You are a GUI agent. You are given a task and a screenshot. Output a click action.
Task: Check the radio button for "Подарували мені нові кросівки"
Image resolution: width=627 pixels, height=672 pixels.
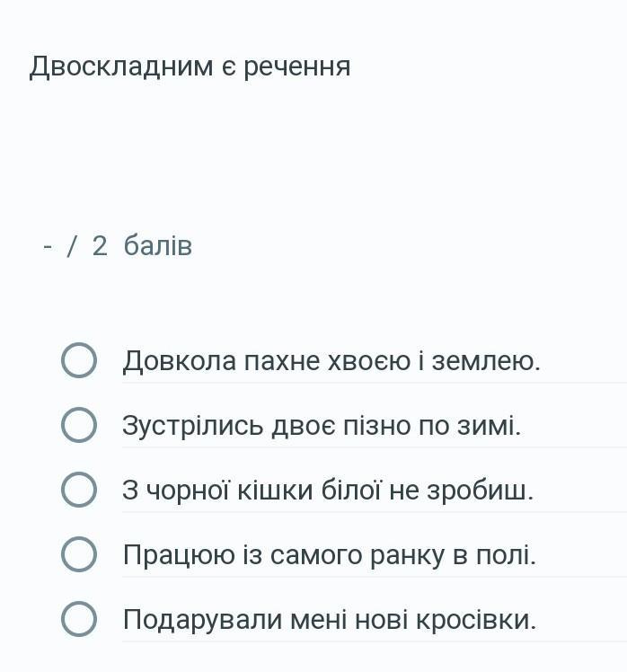tap(79, 620)
